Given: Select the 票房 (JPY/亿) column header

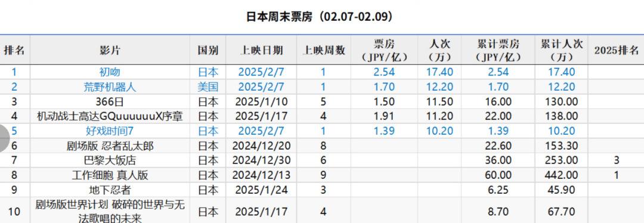Looking at the screenshot, I should click(x=384, y=51).
